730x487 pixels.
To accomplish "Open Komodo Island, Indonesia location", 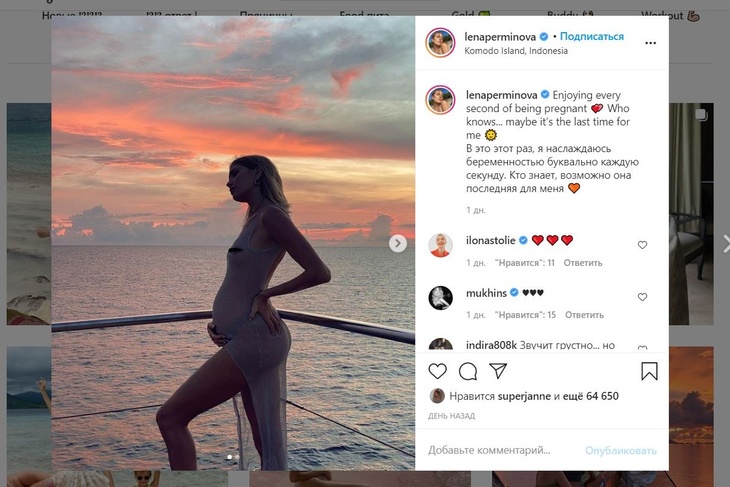I will pyautogui.click(x=516, y=51).
